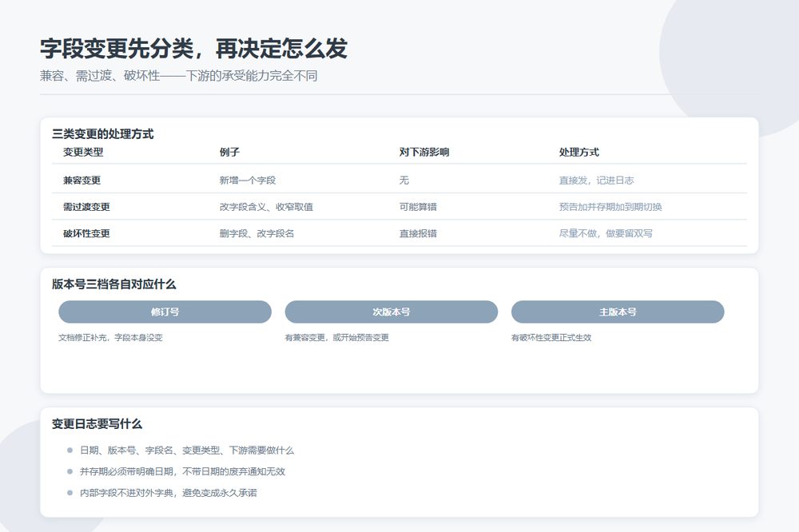
Task: Click the slide title 字段变更先分类，再决定怎么发
Action: [193, 49]
